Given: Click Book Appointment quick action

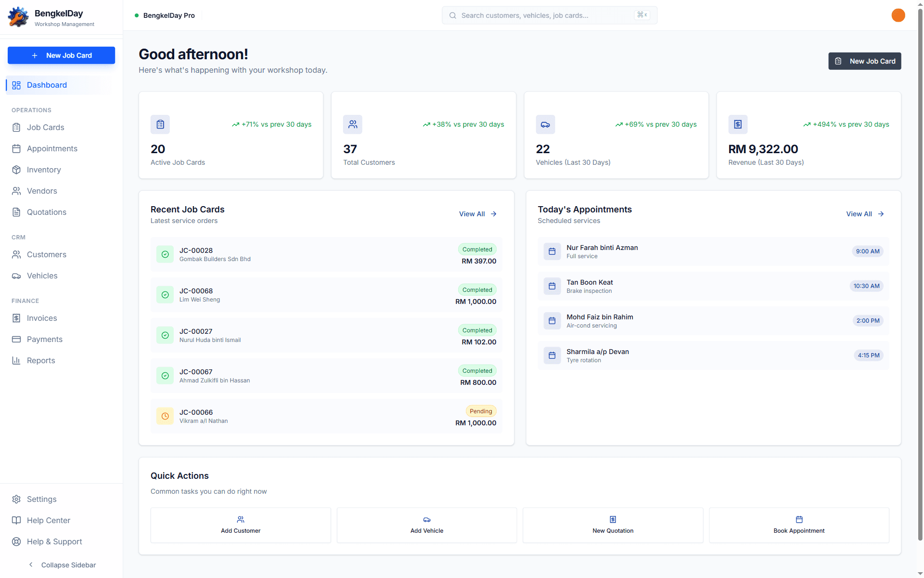Looking at the screenshot, I should (799, 525).
